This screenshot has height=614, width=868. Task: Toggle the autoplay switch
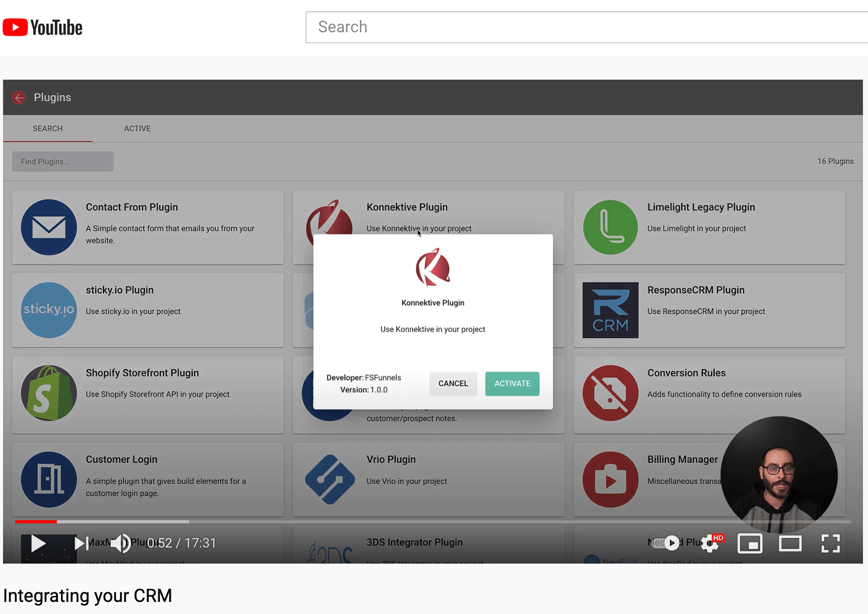point(664,543)
